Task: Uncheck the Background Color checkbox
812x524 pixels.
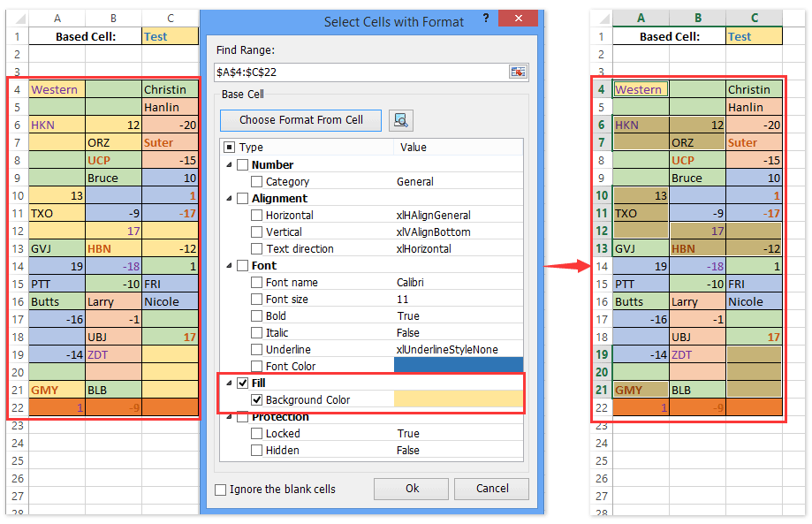Action: click(x=256, y=399)
